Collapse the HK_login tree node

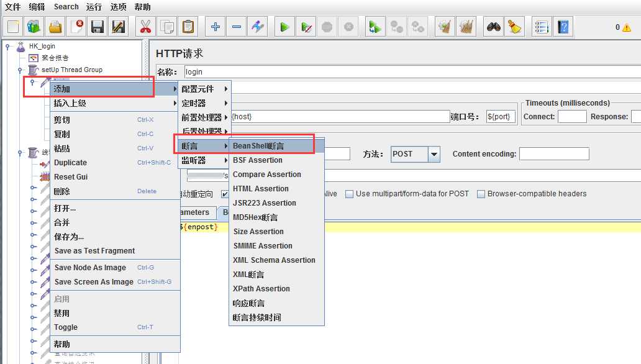click(7, 47)
